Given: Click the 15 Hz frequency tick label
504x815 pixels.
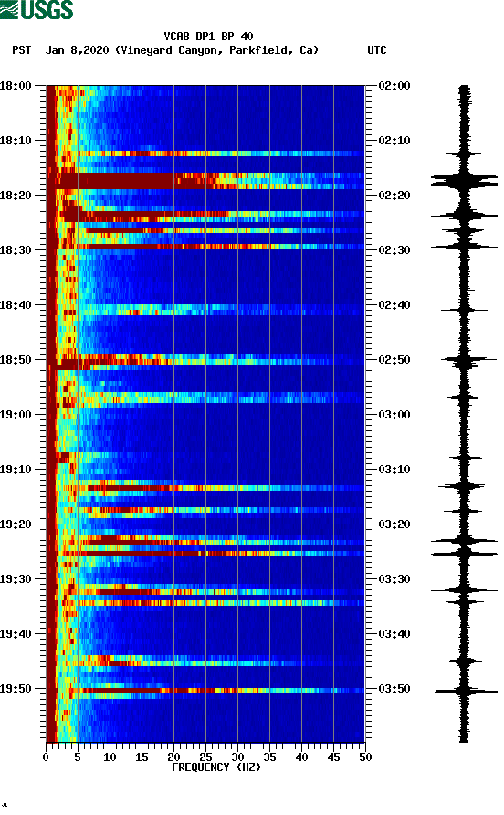Looking at the screenshot, I should pos(142,757).
